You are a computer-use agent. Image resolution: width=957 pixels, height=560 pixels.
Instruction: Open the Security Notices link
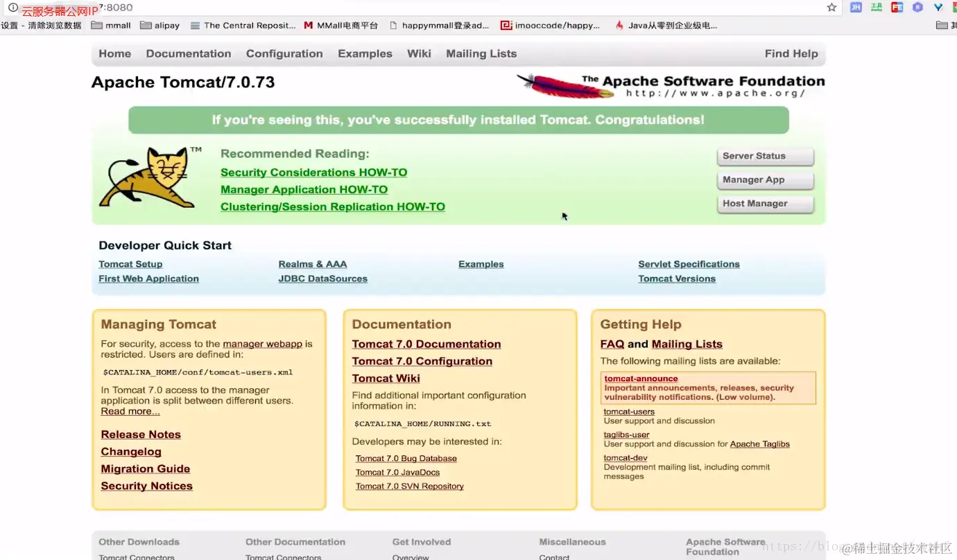[146, 487]
